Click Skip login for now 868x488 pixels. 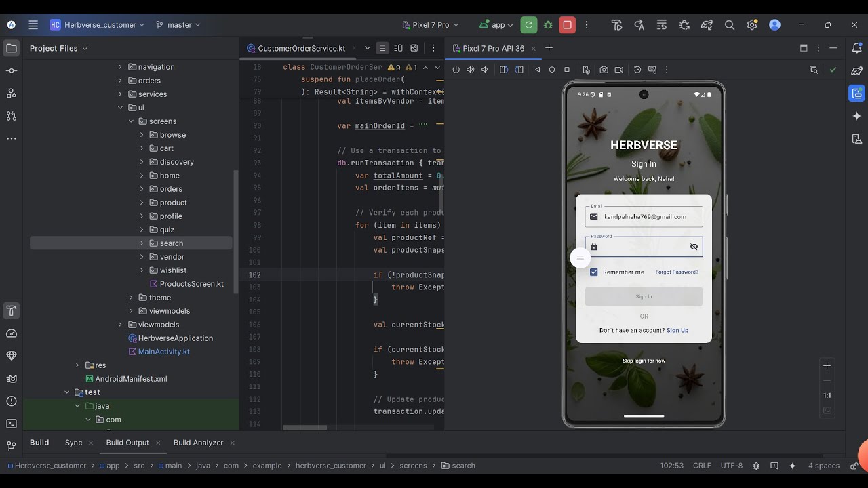pyautogui.click(x=644, y=361)
